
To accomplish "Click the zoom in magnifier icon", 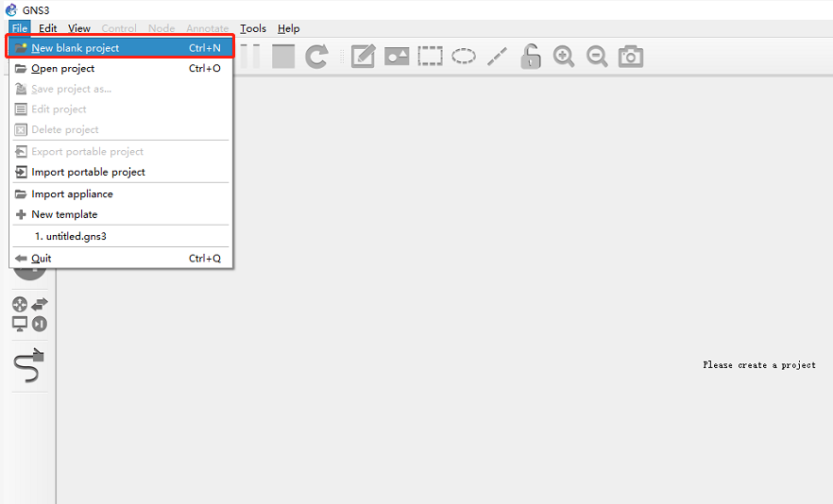I will click(564, 57).
